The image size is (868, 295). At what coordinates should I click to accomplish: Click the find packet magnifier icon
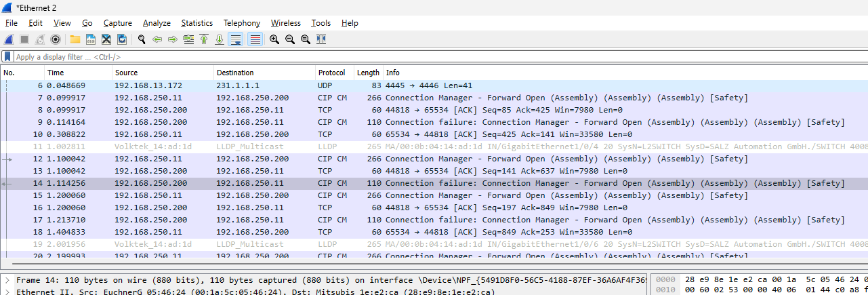142,40
